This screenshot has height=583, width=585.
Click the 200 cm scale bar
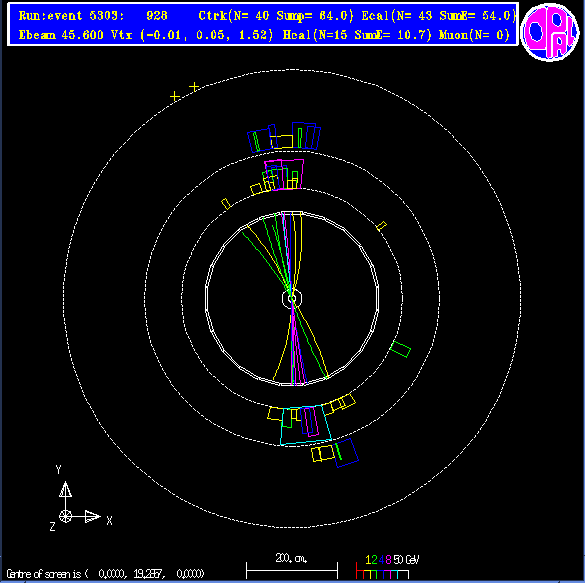pos(292,571)
